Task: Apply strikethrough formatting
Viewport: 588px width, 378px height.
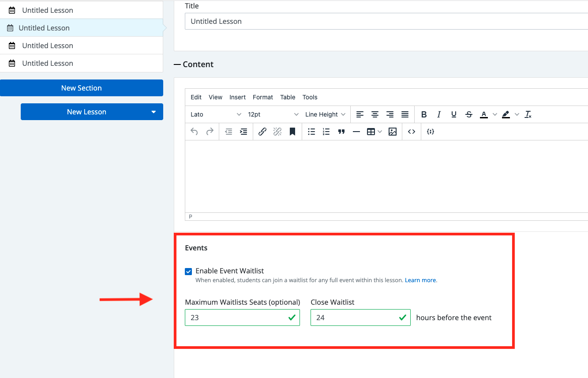Action: pos(469,114)
